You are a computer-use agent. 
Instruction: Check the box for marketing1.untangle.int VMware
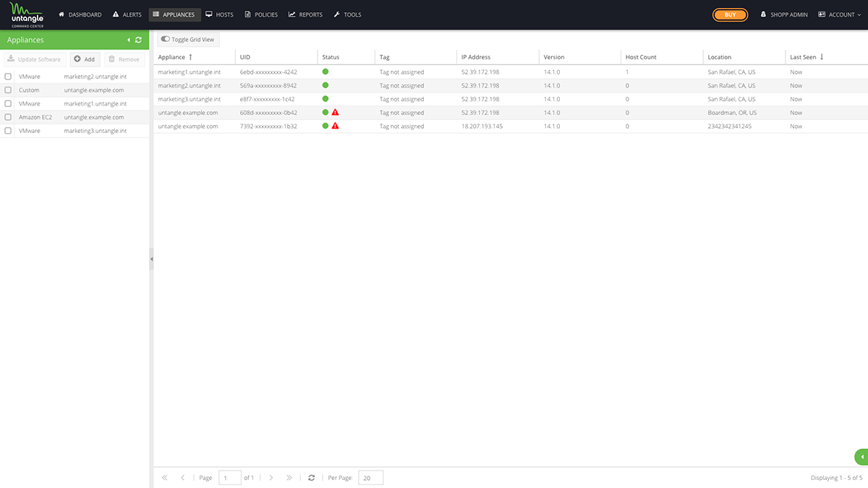pyautogui.click(x=8, y=104)
